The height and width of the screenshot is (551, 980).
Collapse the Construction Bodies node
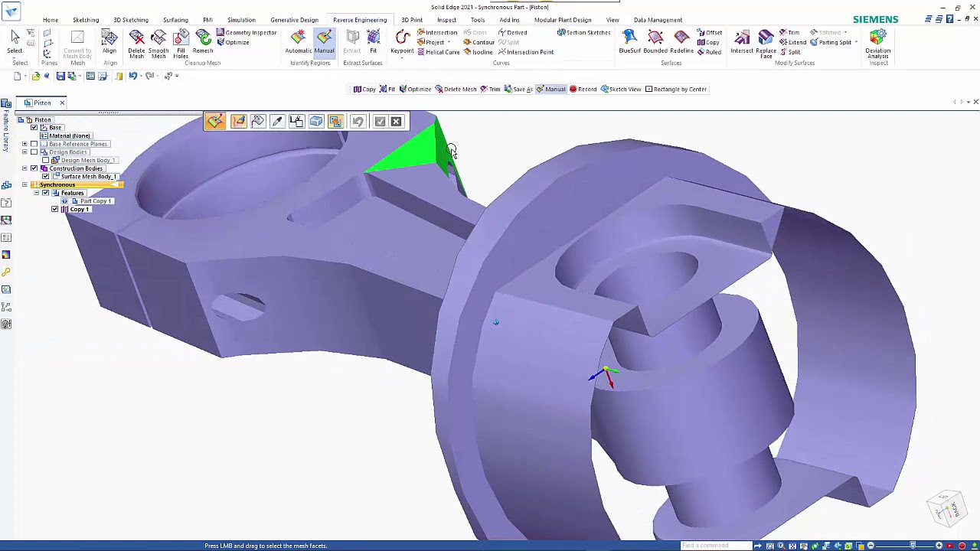[24, 168]
